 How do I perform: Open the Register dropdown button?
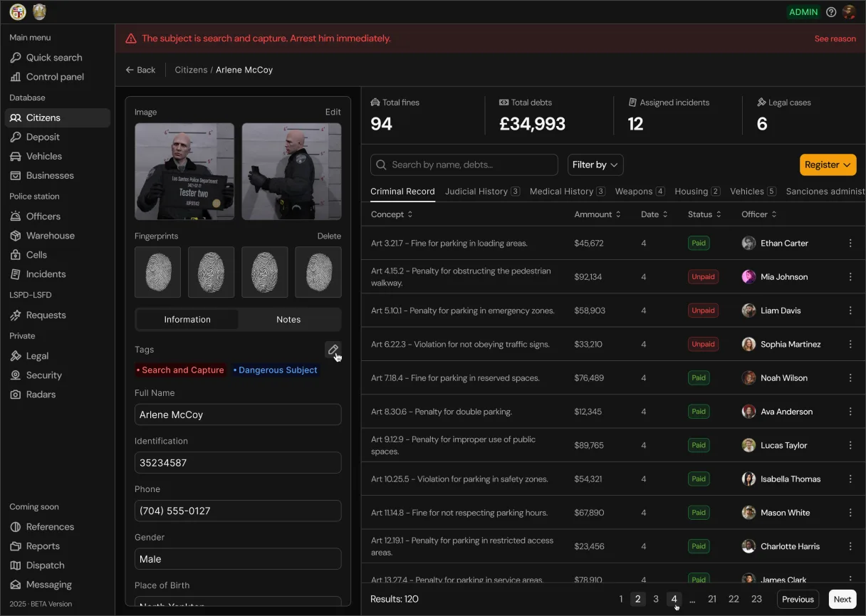click(828, 165)
